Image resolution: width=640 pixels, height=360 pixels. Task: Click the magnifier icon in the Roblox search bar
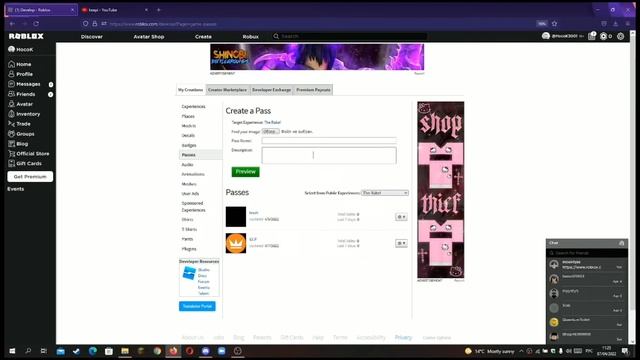[276, 36]
